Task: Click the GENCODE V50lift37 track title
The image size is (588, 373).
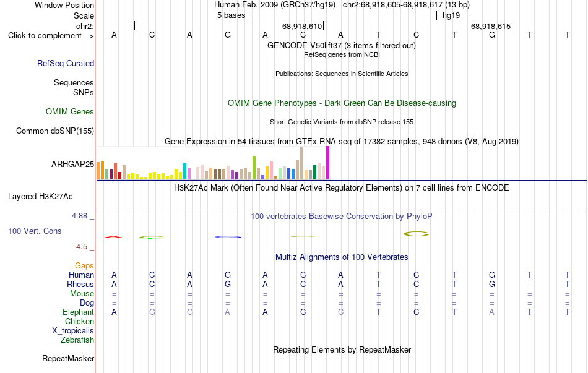Action: [342, 46]
